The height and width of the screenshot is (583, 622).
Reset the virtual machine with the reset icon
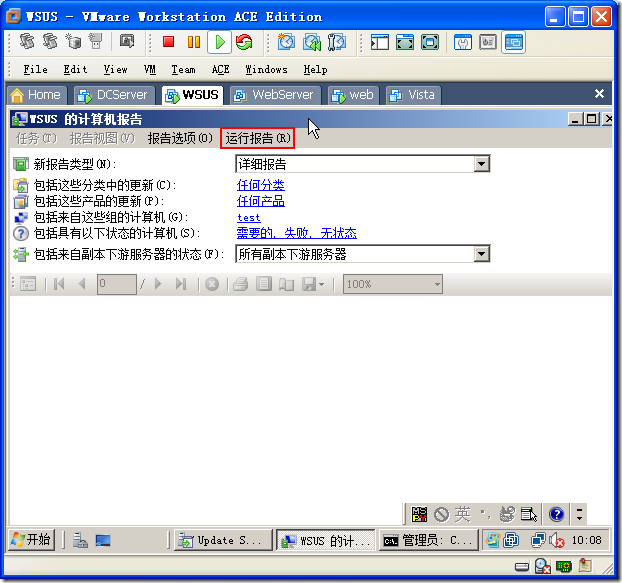pos(244,42)
